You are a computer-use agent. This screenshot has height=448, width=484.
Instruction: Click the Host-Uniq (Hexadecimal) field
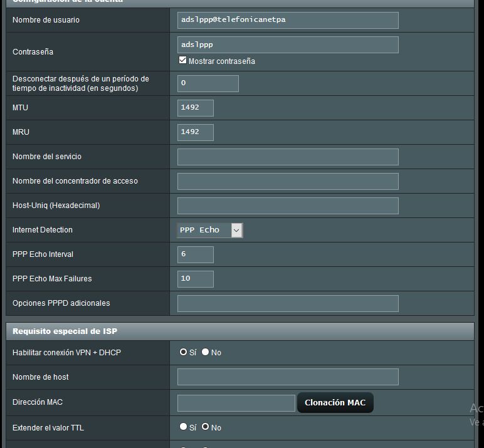click(x=288, y=206)
